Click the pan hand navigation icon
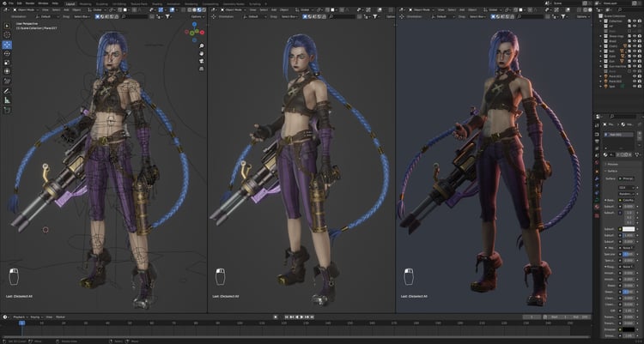The height and width of the screenshot is (344, 644). (201, 53)
